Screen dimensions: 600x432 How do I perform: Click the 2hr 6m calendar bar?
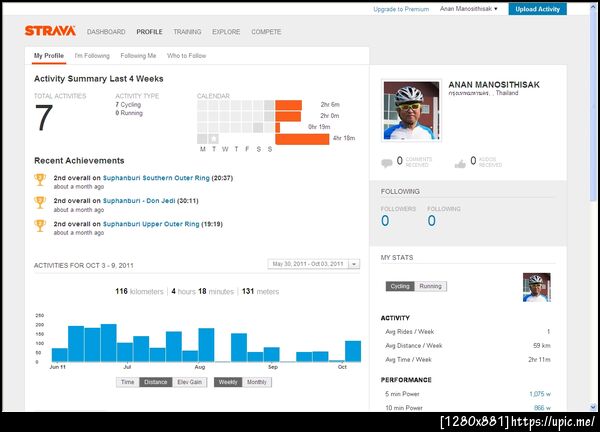click(289, 105)
